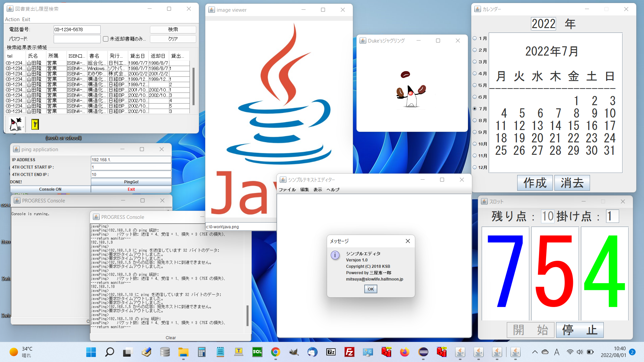
Task: Click the 掛け点 bet field in the slot window
Action: [x=612, y=216]
